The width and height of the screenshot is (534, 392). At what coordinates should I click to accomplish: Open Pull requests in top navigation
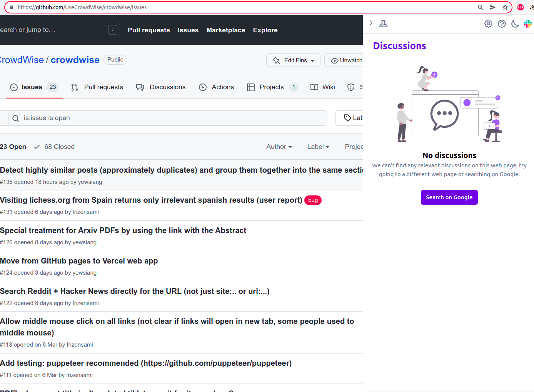pos(149,30)
